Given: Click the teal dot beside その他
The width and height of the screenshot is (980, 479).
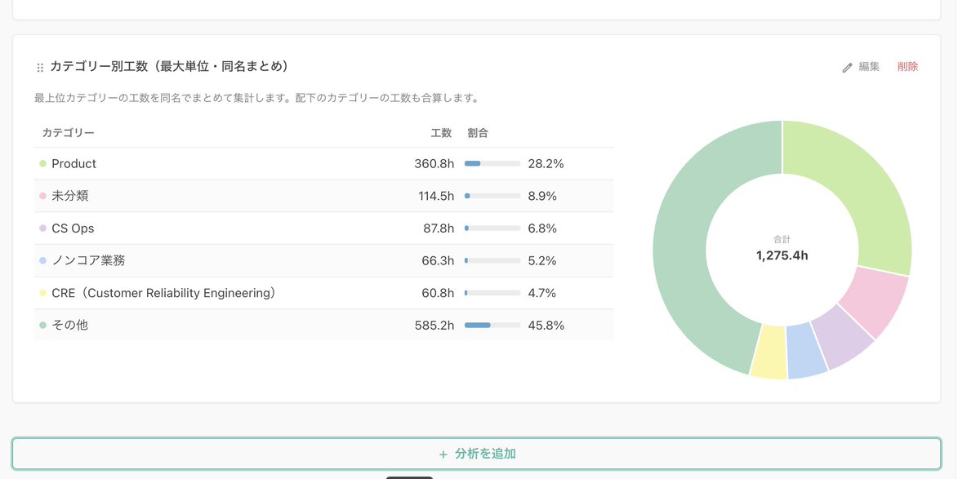Looking at the screenshot, I should click(42, 325).
